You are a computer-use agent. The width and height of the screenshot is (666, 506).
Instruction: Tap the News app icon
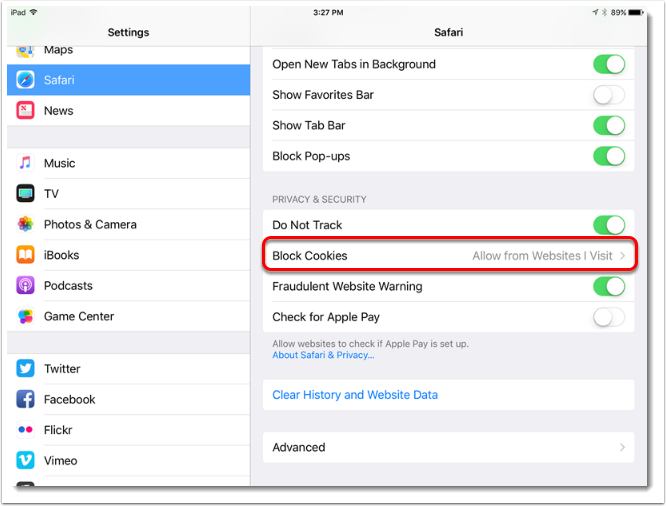click(x=25, y=110)
